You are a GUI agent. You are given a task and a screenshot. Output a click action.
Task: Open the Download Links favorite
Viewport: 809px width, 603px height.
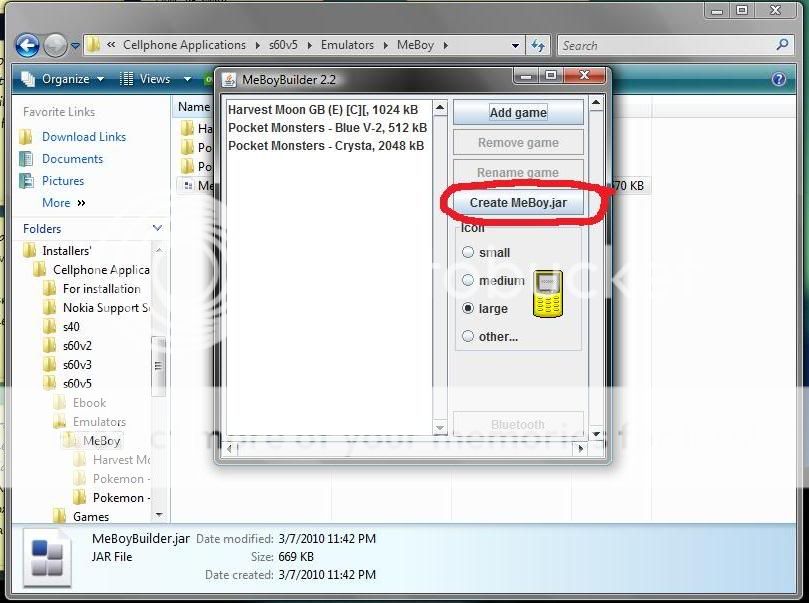[x=84, y=137]
